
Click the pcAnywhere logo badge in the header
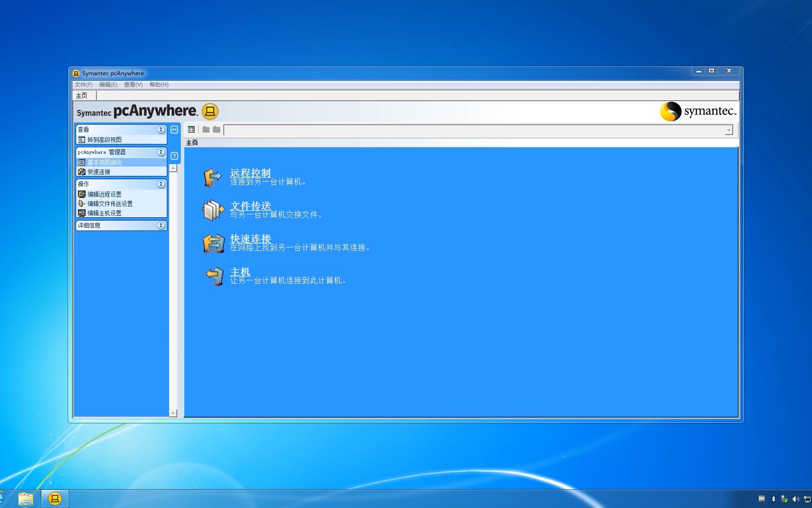pos(210,111)
